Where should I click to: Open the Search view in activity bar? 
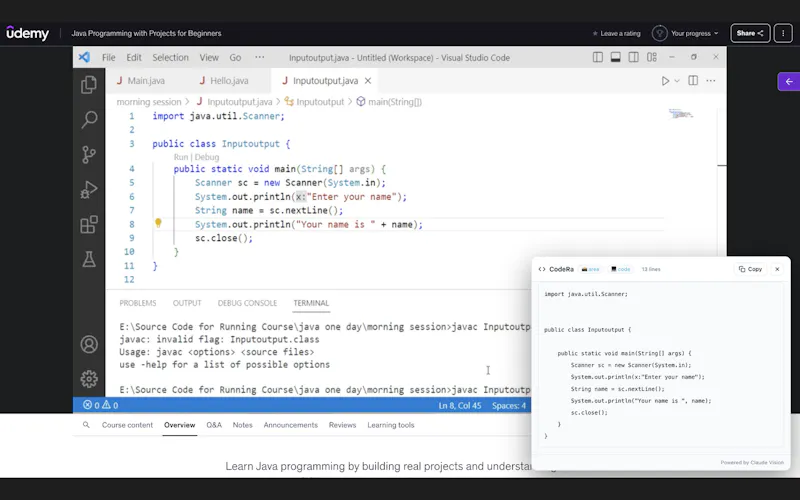[x=89, y=120]
